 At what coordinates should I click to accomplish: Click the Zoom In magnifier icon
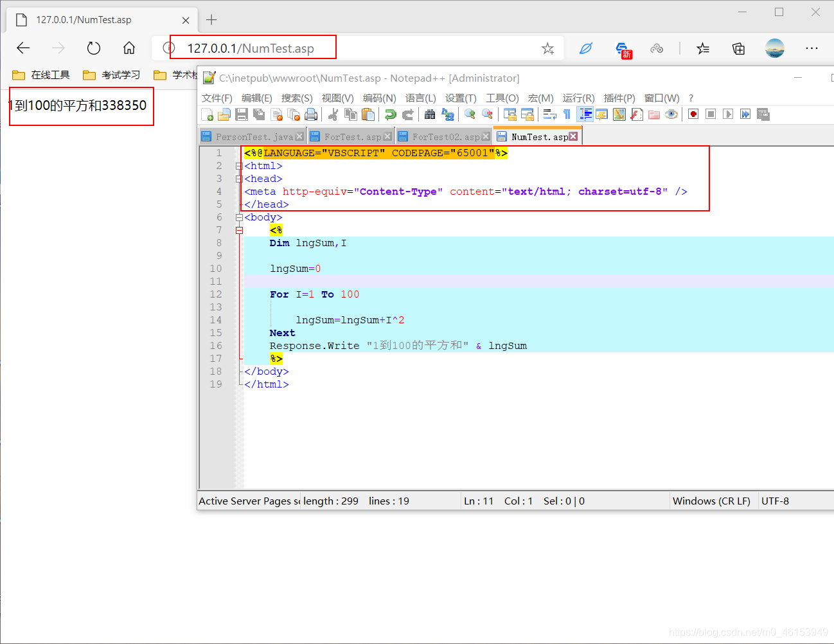(470, 114)
